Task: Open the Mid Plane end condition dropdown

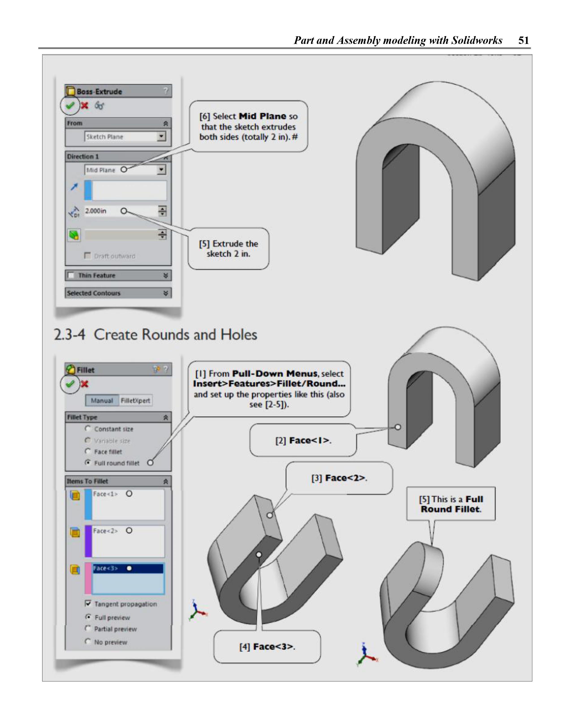Action: pos(161,170)
